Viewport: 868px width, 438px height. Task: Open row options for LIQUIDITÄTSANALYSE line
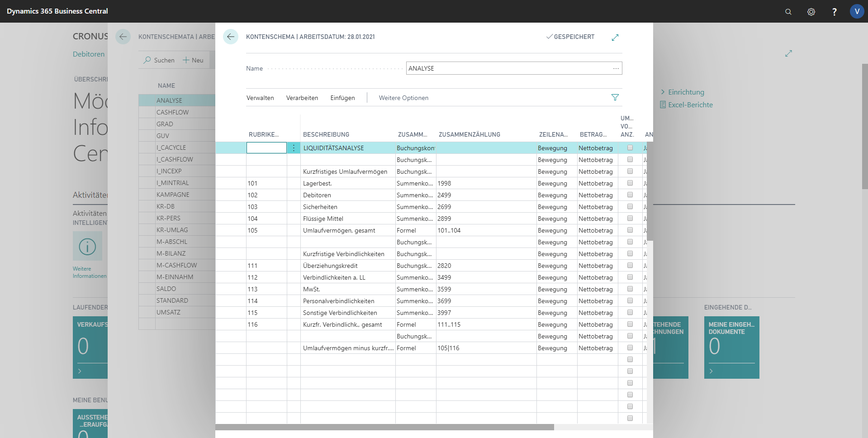point(294,148)
